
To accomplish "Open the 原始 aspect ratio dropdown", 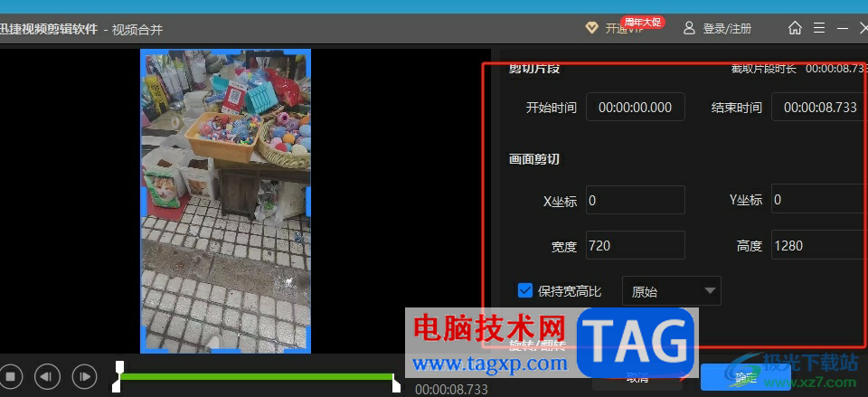I will (x=672, y=290).
